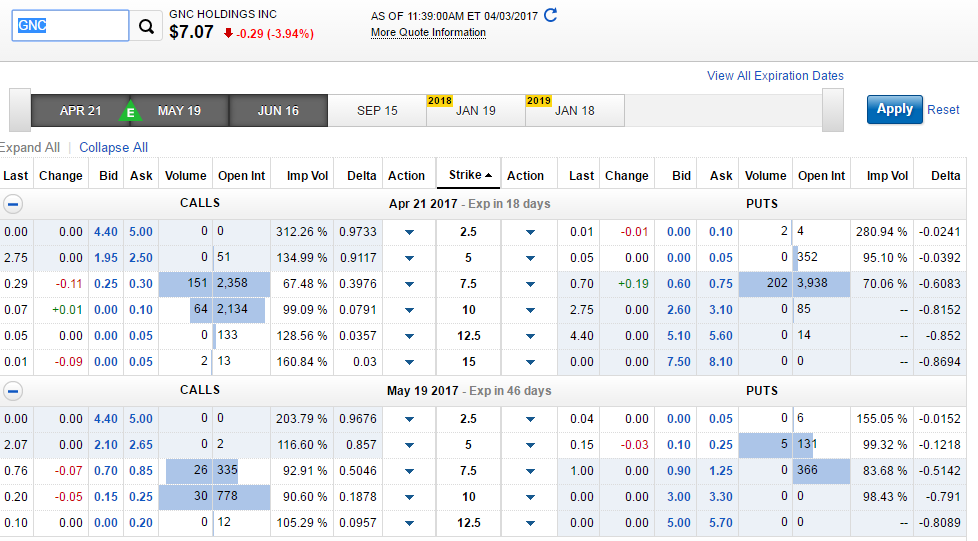978x541 pixels.
Task: Open View All Expiration Dates link
Action: click(x=775, y=76)
